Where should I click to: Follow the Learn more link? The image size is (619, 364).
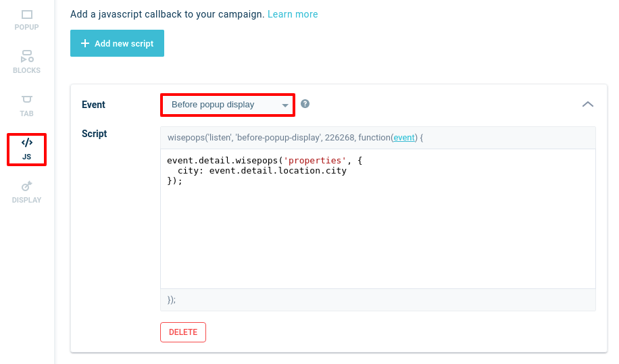pos(293,14)
